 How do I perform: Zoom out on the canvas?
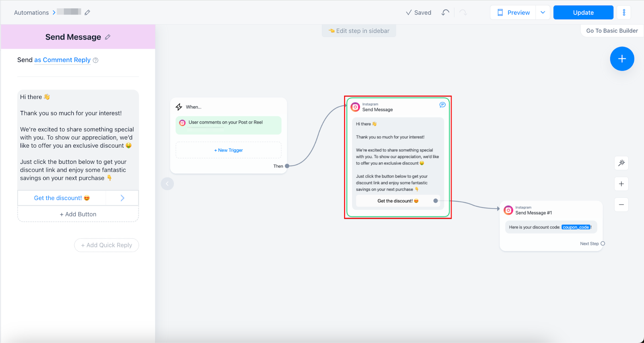point(621,205)
